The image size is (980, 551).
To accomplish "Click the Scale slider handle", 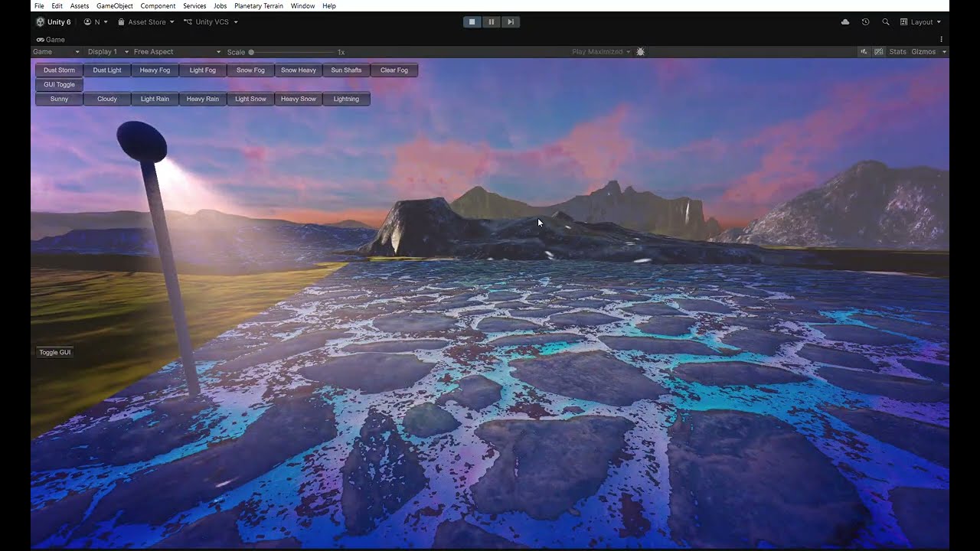I will tap(251, 52).
